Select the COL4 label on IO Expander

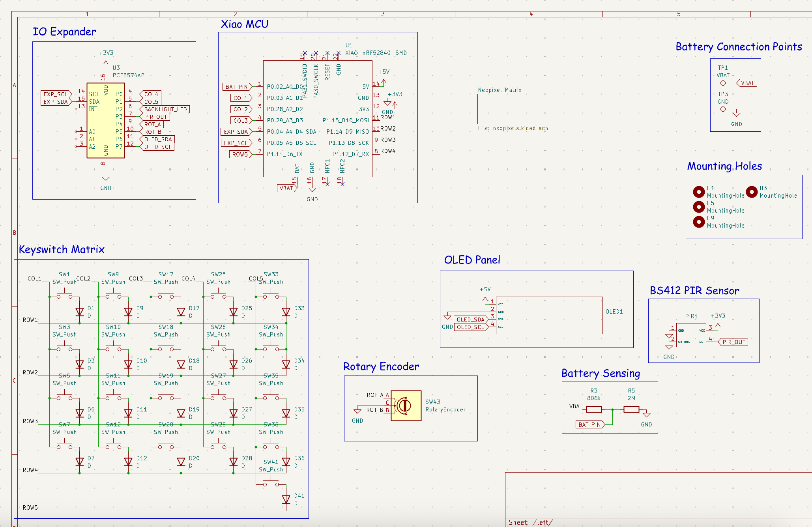(151, 94)
